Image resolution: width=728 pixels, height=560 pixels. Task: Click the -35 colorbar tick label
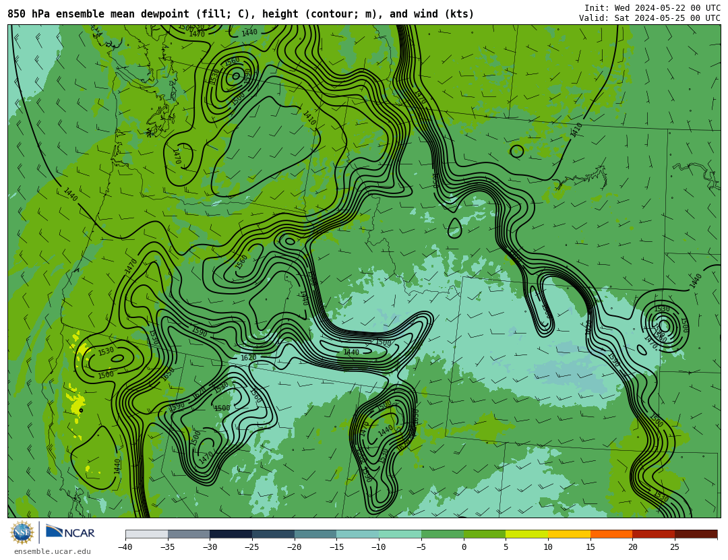point(167,547)
